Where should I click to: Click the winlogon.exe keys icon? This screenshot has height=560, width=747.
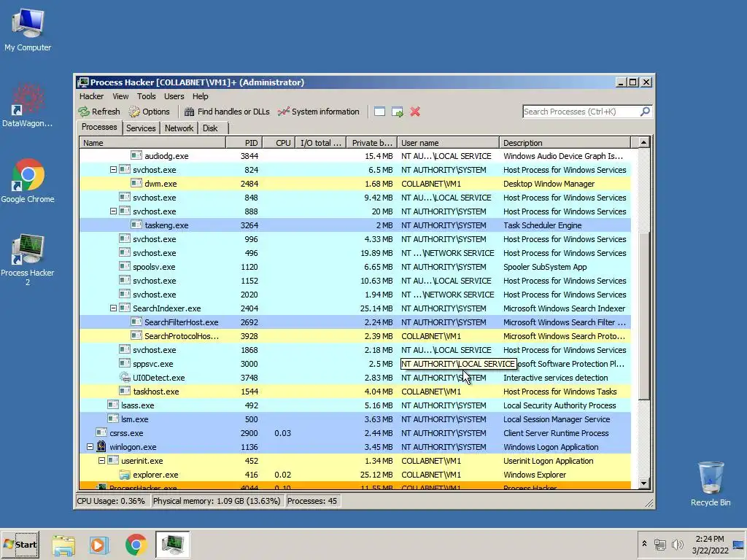click(101, 446)
